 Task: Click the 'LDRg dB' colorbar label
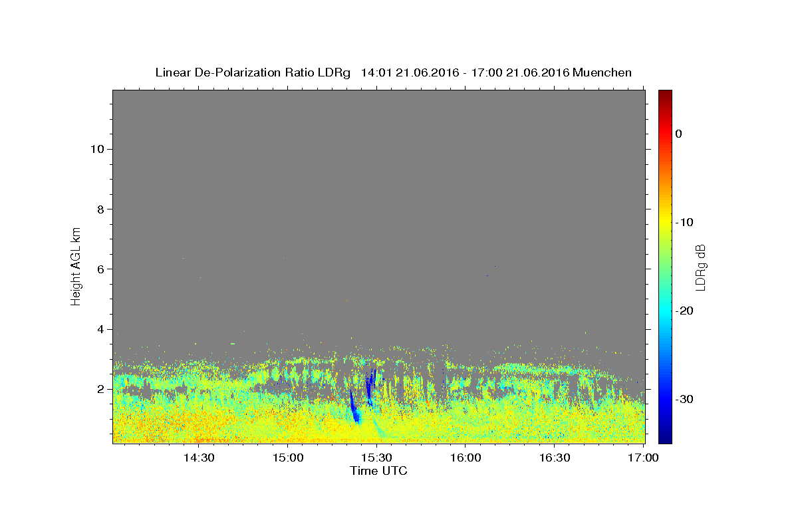click(x=700, y=267)
